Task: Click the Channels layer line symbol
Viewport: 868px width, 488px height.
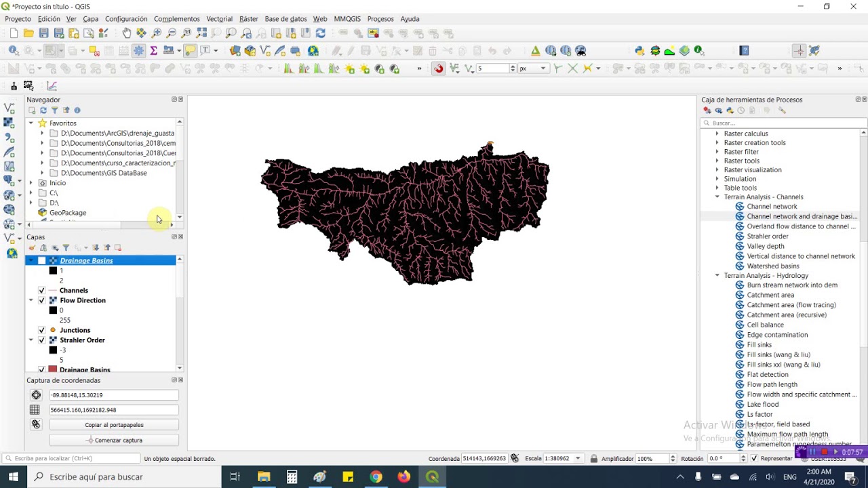Action: tap(53, 291)
